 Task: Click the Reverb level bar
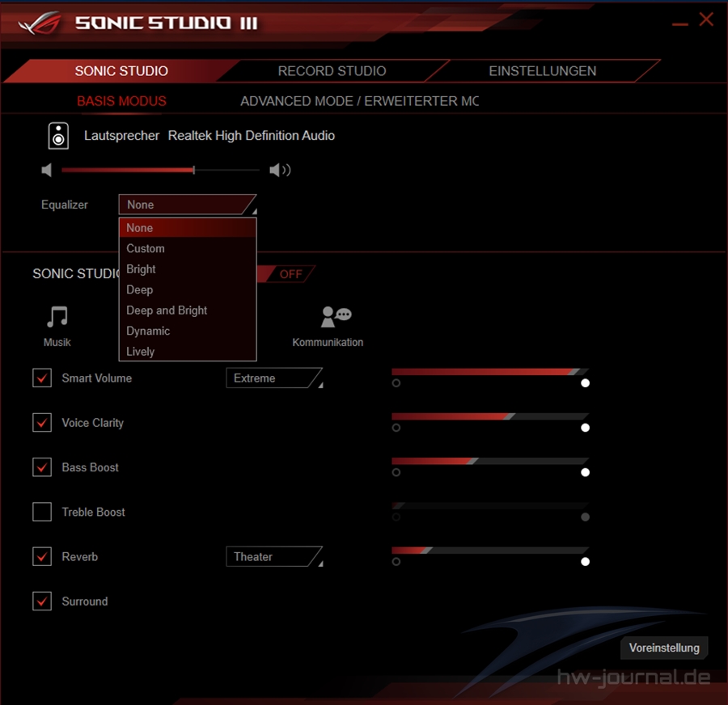(490, 551)
